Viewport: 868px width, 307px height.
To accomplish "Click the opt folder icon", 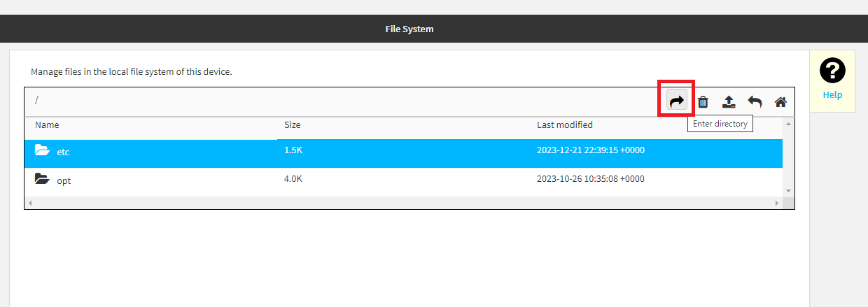I will pos(42,179).
